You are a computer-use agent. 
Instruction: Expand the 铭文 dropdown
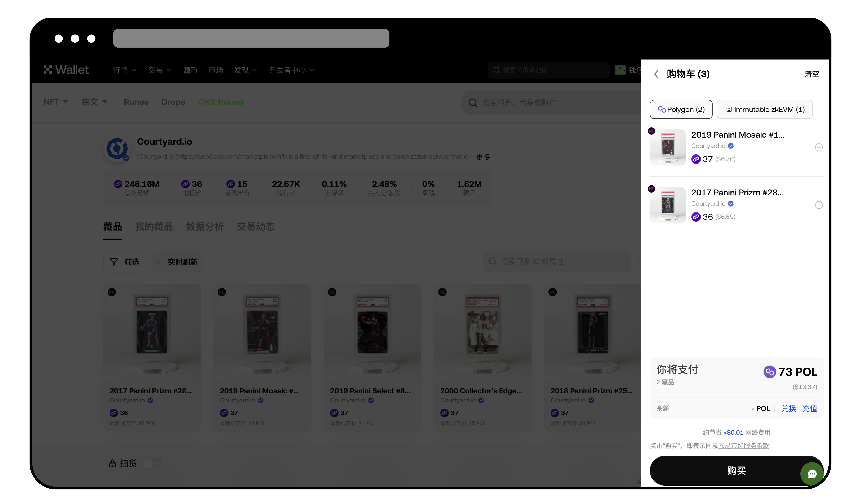(x=94, y=102)
